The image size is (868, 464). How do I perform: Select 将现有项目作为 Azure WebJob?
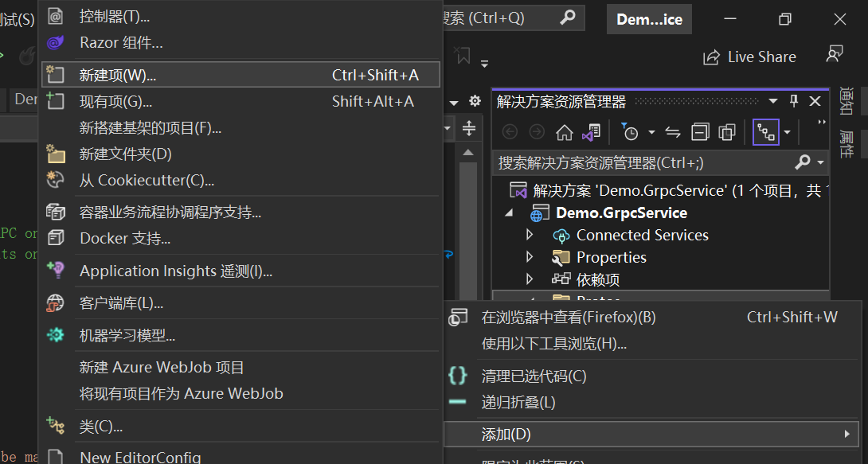[240, 393]
